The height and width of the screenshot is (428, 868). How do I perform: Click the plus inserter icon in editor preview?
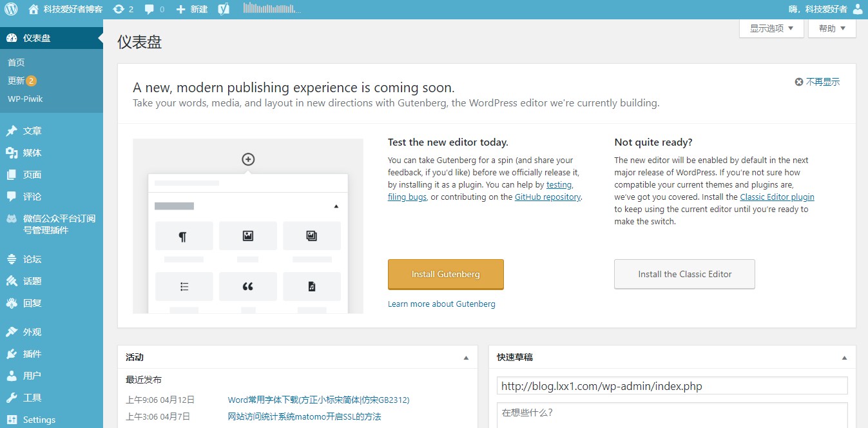pos(248,159)
